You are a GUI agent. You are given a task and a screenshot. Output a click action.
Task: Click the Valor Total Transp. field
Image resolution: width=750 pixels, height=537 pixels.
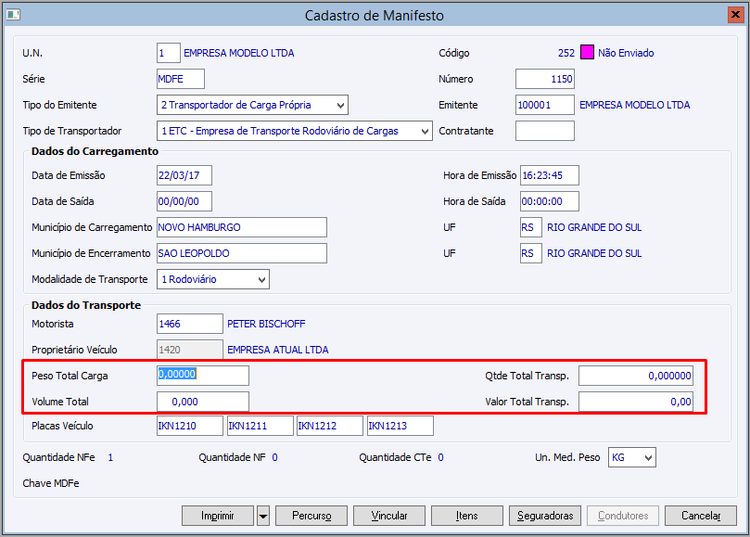[636, 401]
